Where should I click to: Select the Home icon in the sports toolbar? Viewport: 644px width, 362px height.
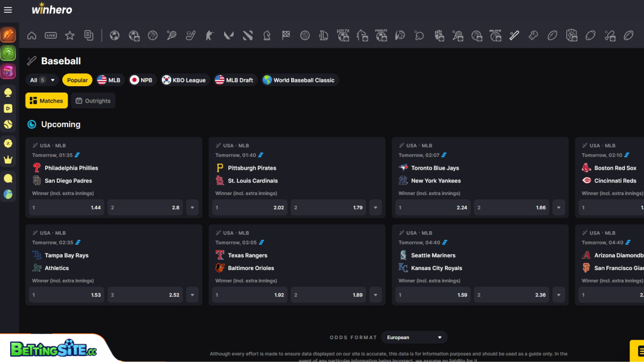(31, 35)
